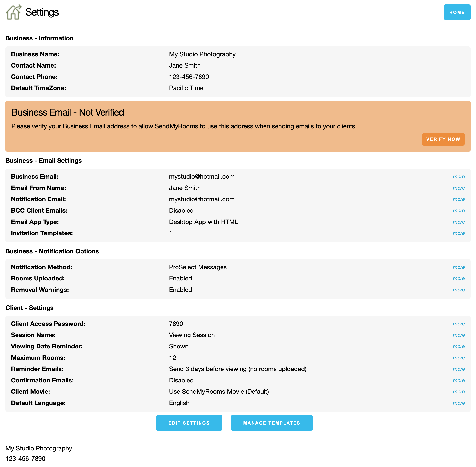
Task: Expand more for Reminder Emails
Action: point(458,369)
